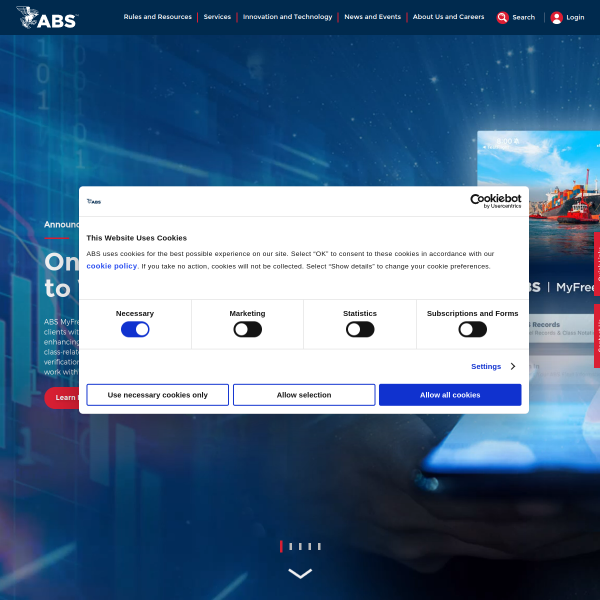Click the red Search magnifier icon
600x600 pixels.
point(502,18)
